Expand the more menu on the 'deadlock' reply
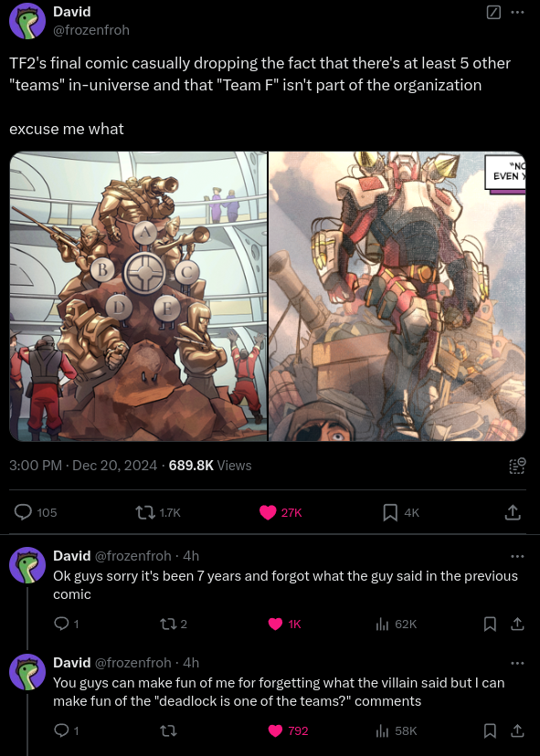Viewport: 540px width, 756px height. point(517,664)
